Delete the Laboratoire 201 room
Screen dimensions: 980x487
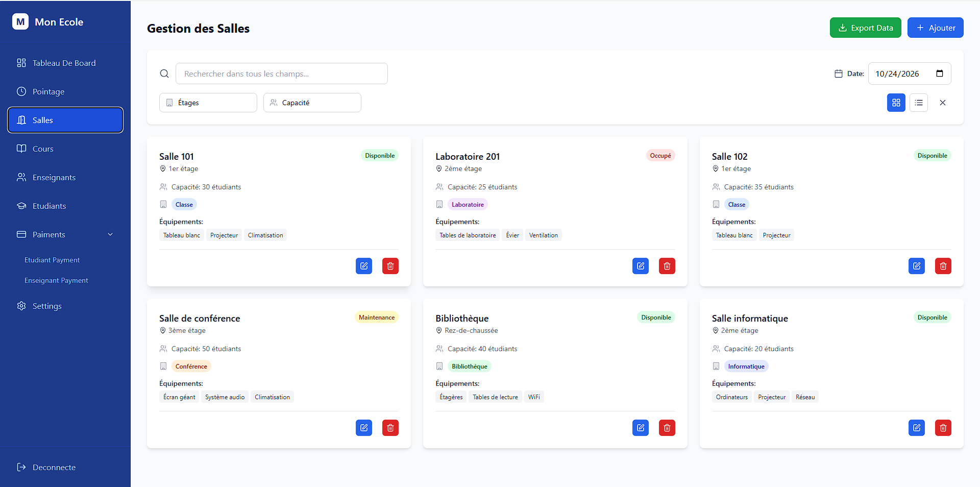[667, 266]
